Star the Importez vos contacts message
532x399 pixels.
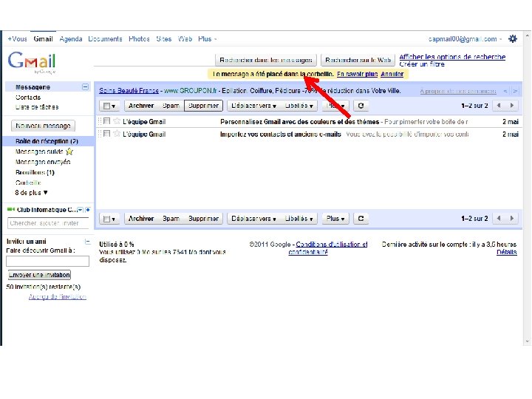pos(117,134)
